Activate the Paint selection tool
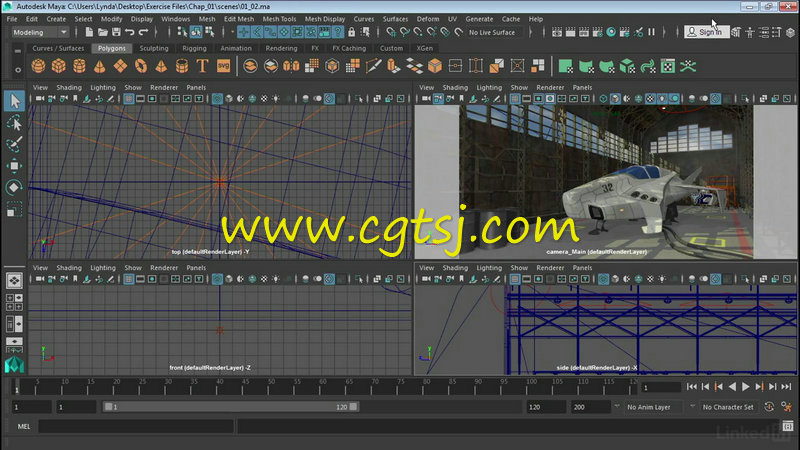800x450 pixels. coord(14,144)
